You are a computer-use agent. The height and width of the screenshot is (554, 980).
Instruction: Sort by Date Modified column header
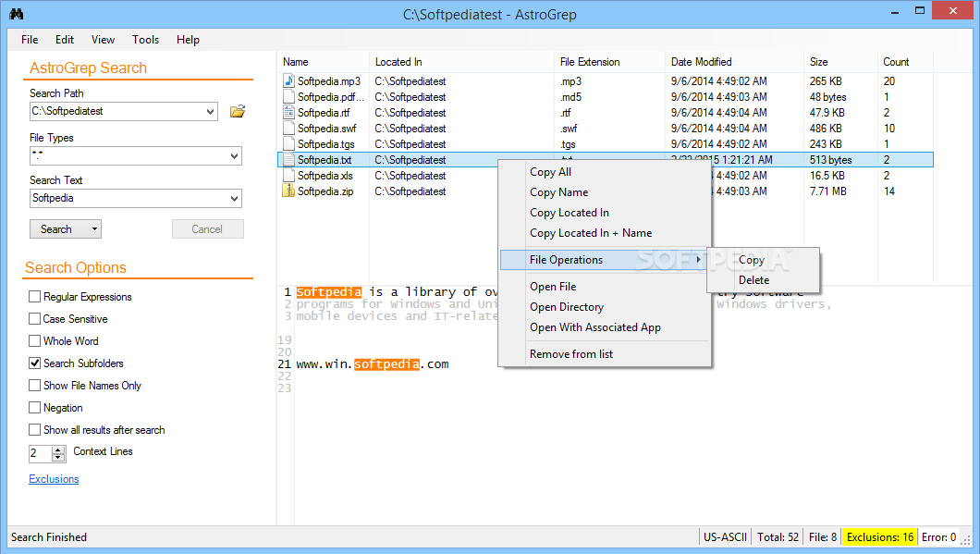734,62
